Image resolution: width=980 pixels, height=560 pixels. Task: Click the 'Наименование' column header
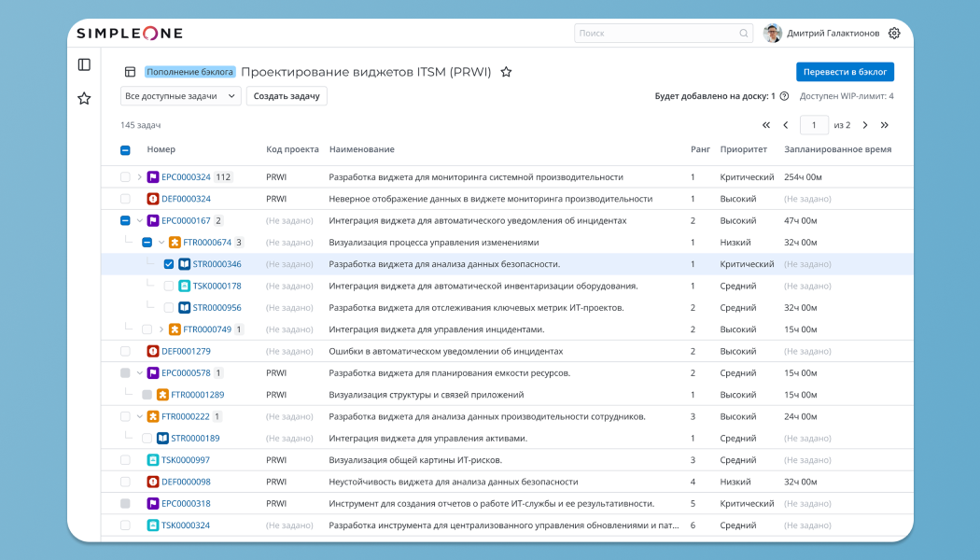[x=361, y=149]
